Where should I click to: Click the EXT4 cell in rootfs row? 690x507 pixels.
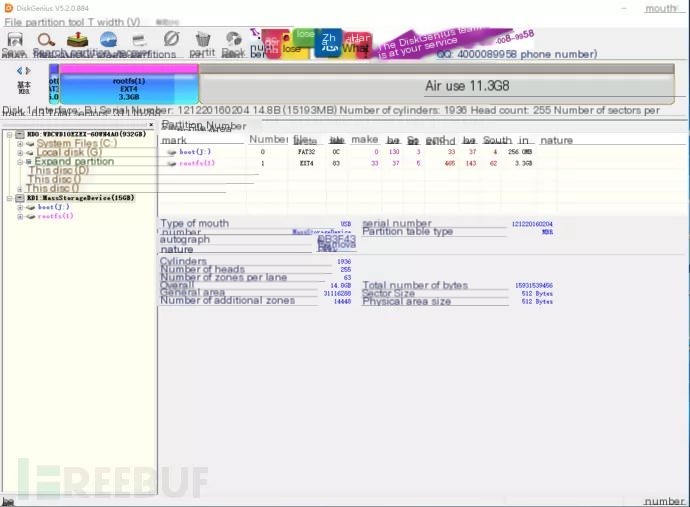(306, 163)
